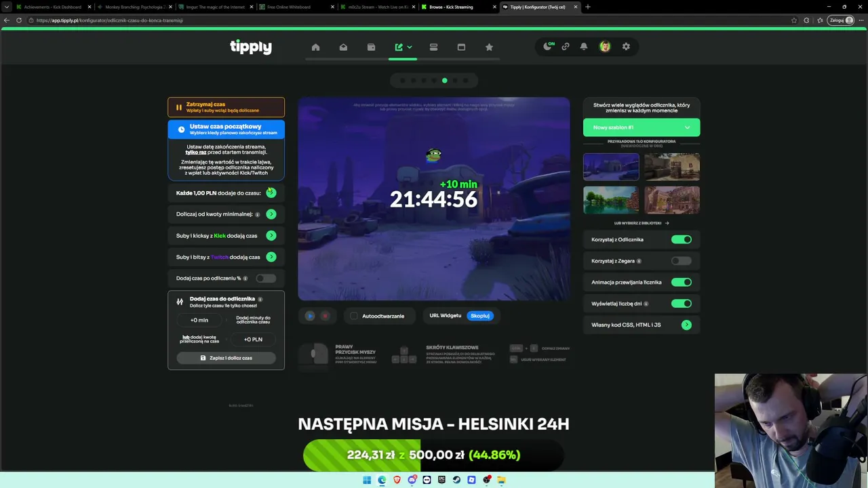Screen dimensions: 868x488
Task: Toggle Animacja przewijania licznika switch
Action: [x=682, y=282]
